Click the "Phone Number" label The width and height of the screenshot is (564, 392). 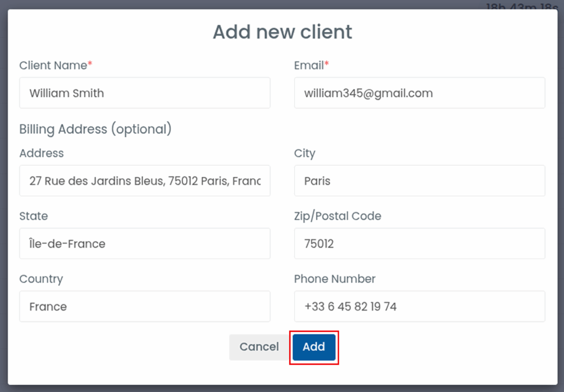[334, 279]
